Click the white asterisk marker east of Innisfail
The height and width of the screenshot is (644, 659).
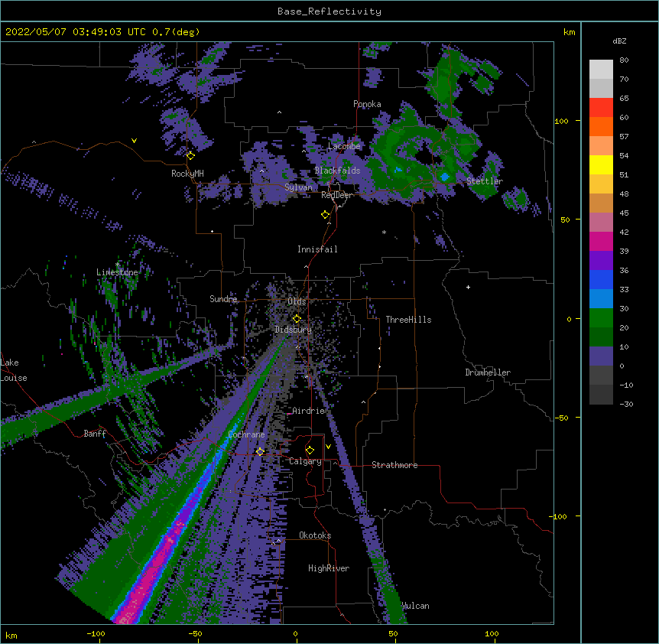(384, 232)
